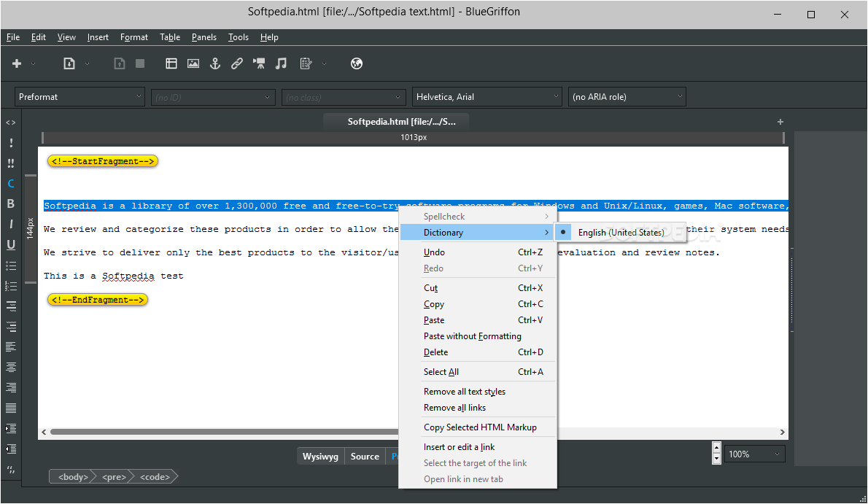Click Insert or edit a link
This screenshot has height=504, width=868.
coord(459,447)
